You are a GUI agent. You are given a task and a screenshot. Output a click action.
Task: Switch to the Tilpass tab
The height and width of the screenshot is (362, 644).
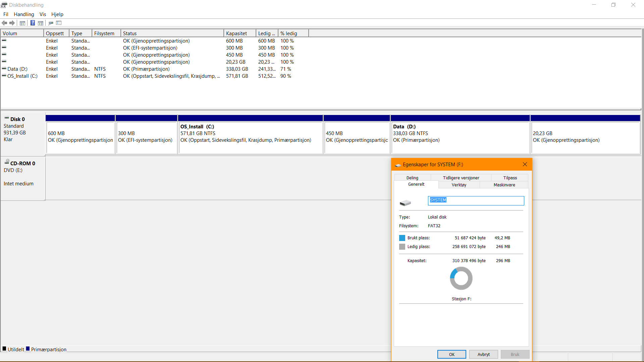[x=510, y=178]
